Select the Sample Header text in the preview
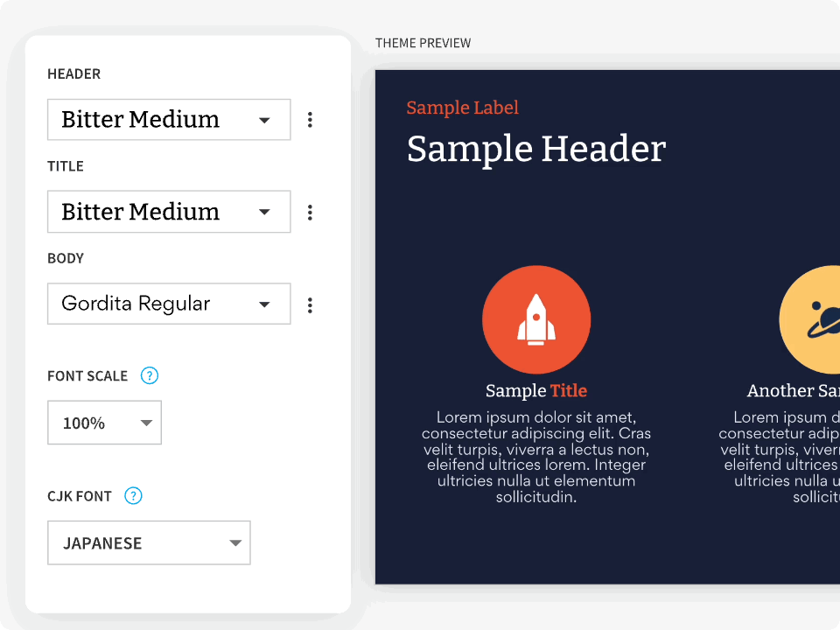Viewport: 840px width, 630px height. tap(536, 149)
